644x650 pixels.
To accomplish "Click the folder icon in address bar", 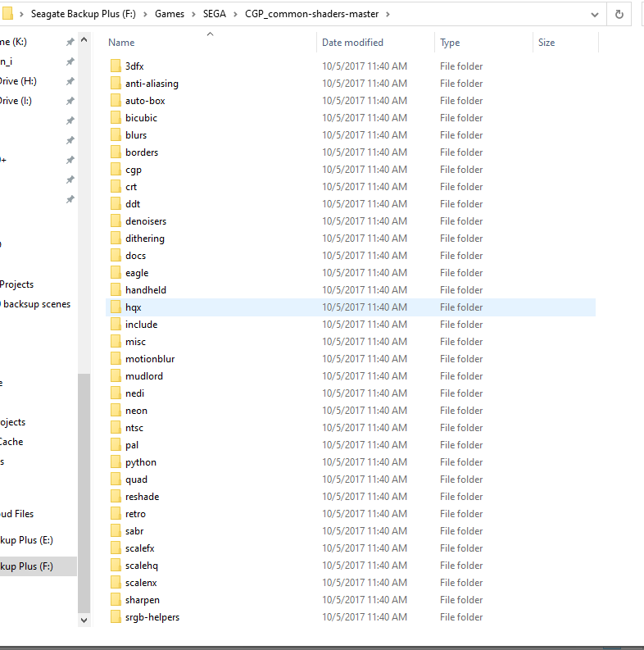I will 7,14.
